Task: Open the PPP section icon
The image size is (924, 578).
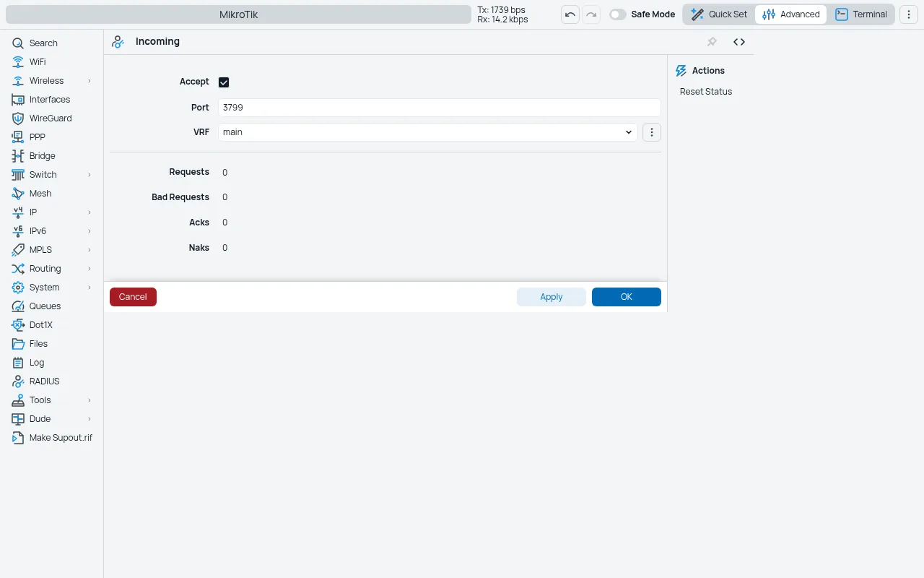Action: tap(18, 137)
